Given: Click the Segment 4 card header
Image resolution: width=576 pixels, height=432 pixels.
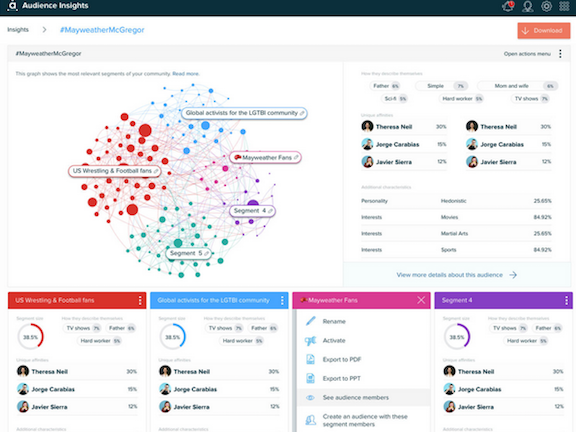Looking at the screenshot, I should [x=504, y=300].
